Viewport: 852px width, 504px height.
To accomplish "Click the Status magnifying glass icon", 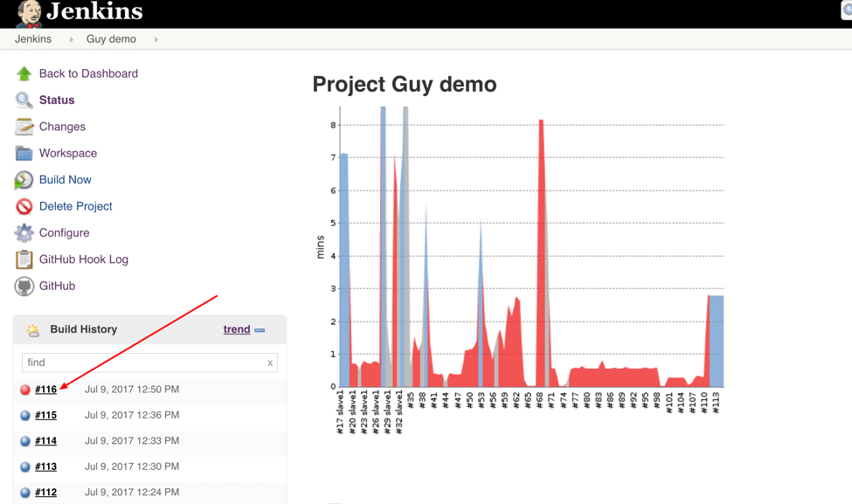I will click(x=24, y=100).
